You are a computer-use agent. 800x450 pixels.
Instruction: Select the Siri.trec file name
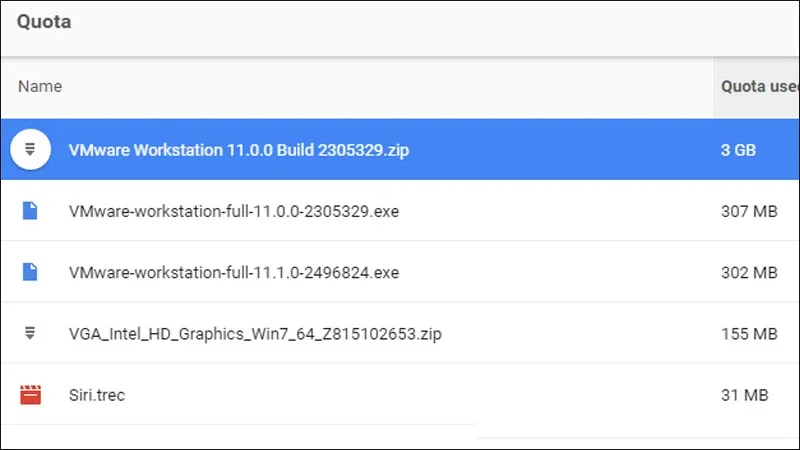pyautogui.click(x=97, y=395)
